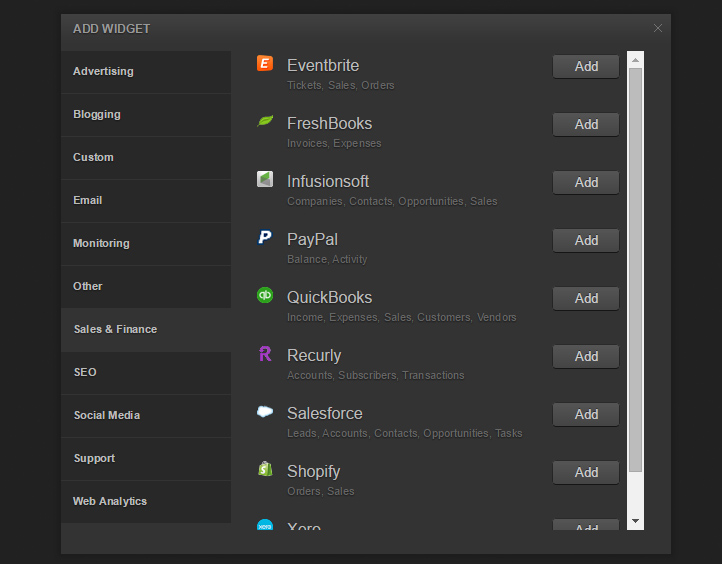Viewport: 722px width, 564px height.
Task: Click the scrollbar up arrow
Action: tap(635, 60)
